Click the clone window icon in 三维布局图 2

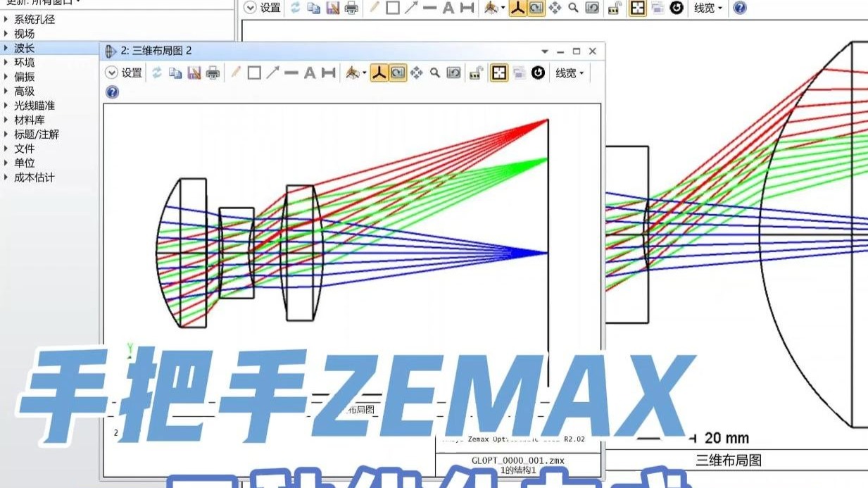[x=519, y=73]
